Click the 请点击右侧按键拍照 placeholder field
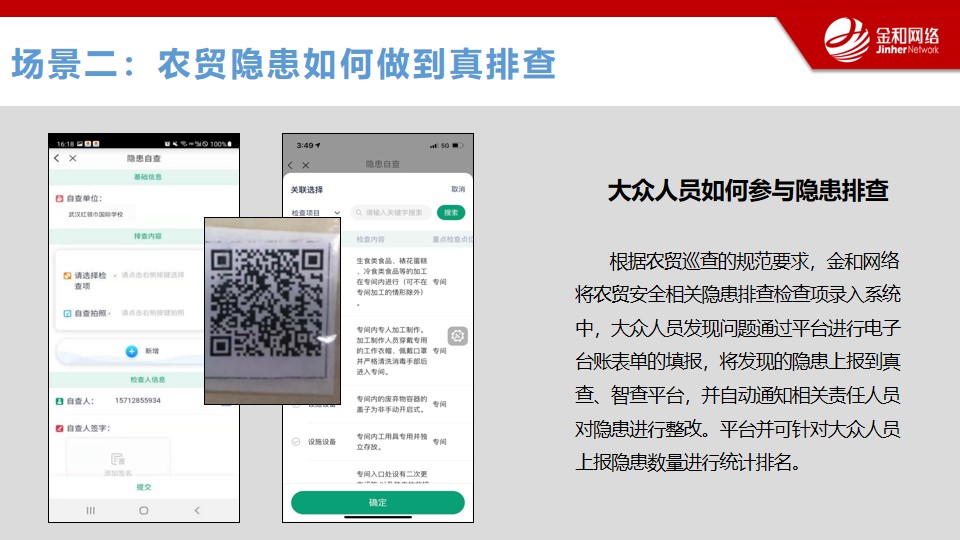Screen dimensions: 960x540 (x=152, y=313)
